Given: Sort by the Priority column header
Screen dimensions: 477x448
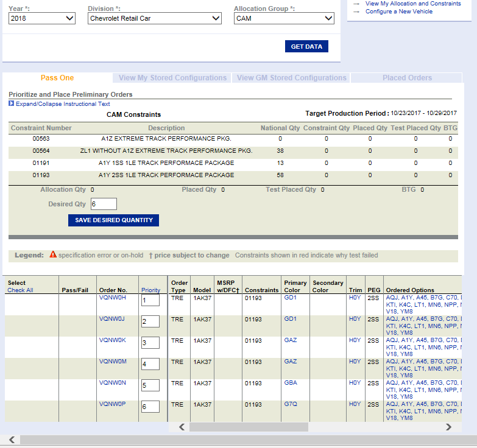Looking at the screenshot, I should pos(150,290).
